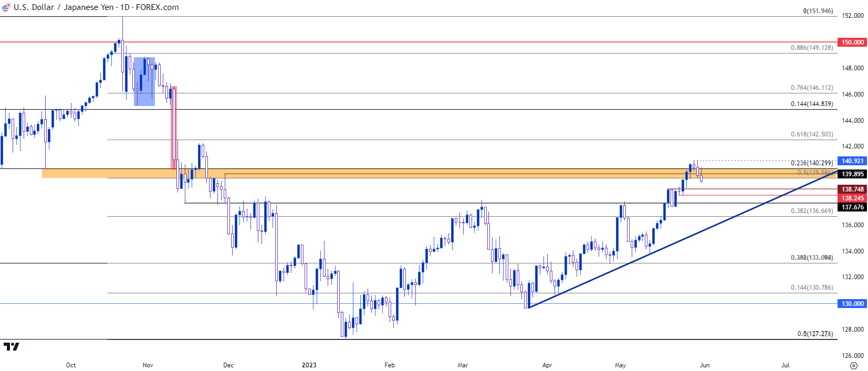
Task: Click the Mar label on time axis
Action: point(463,365)
